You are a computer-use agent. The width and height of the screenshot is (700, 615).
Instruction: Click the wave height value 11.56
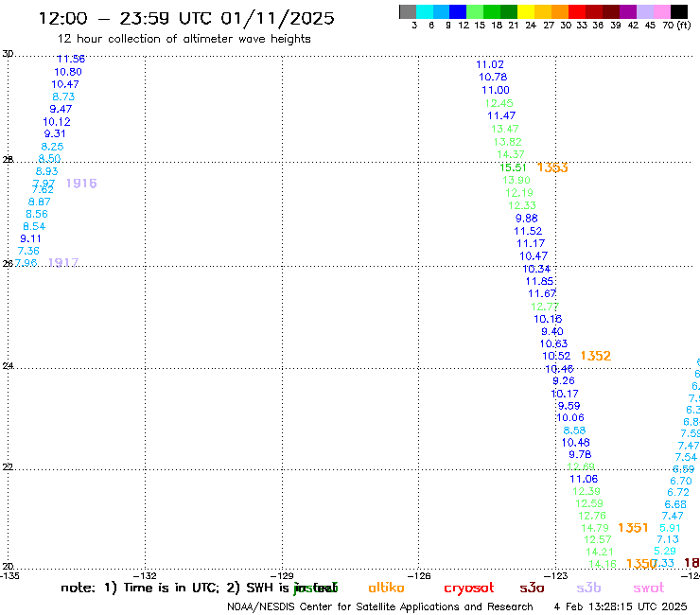(71, 59)
